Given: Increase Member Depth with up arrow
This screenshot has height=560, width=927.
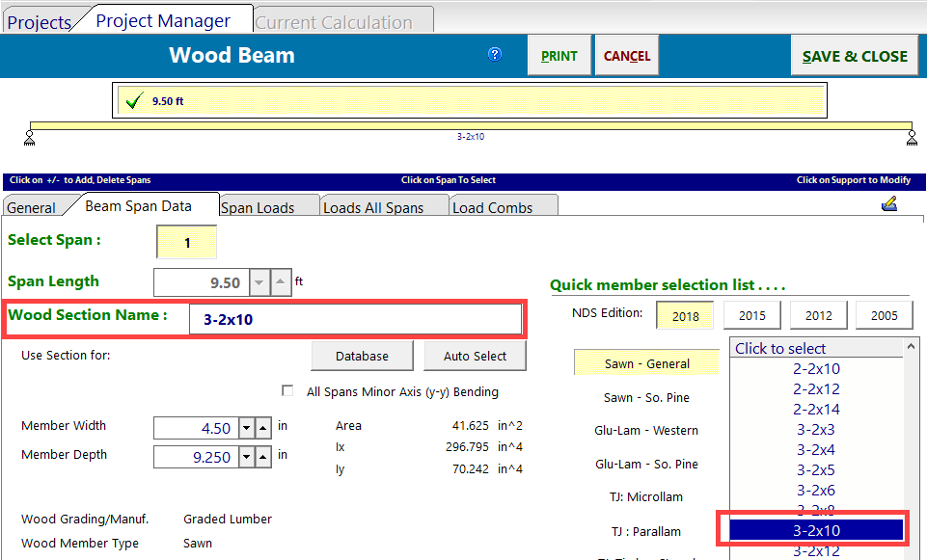Looking at the screenshot, I should (263, 457).
